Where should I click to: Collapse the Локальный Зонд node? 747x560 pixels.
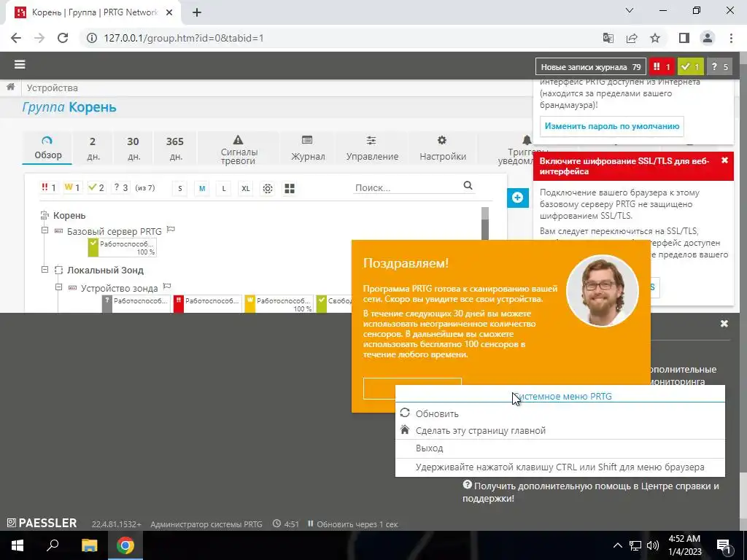[x=44, y=270]
